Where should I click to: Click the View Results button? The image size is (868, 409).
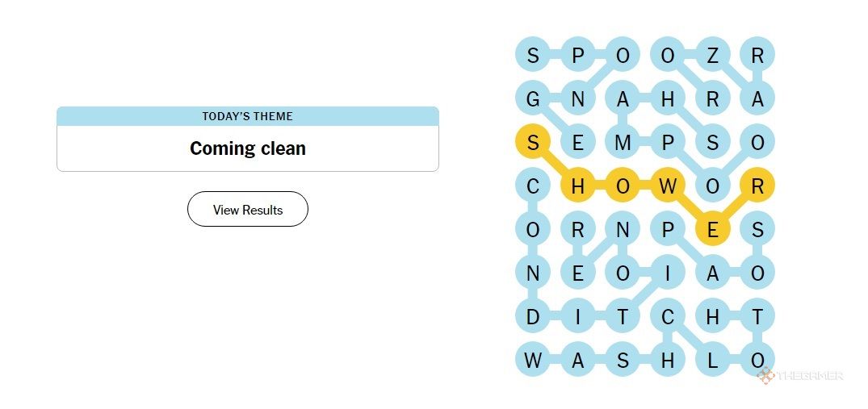click(x=247, y=210)
